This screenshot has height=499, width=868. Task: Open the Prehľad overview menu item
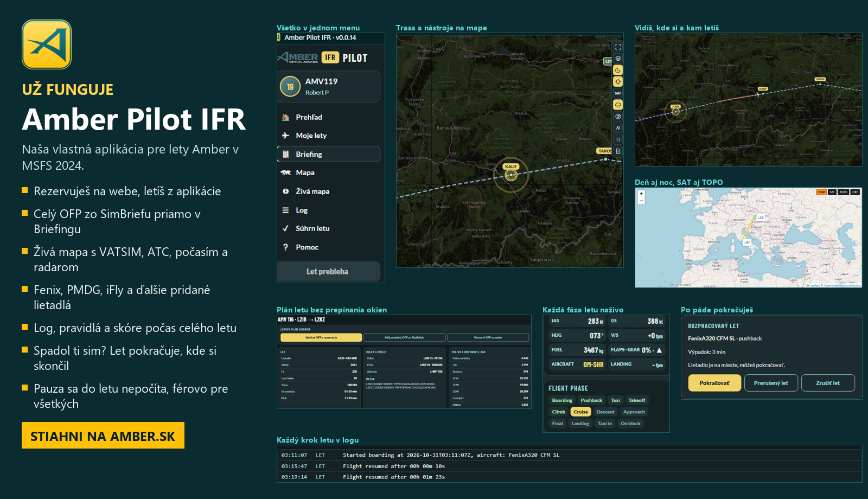[x=328, y=117]
